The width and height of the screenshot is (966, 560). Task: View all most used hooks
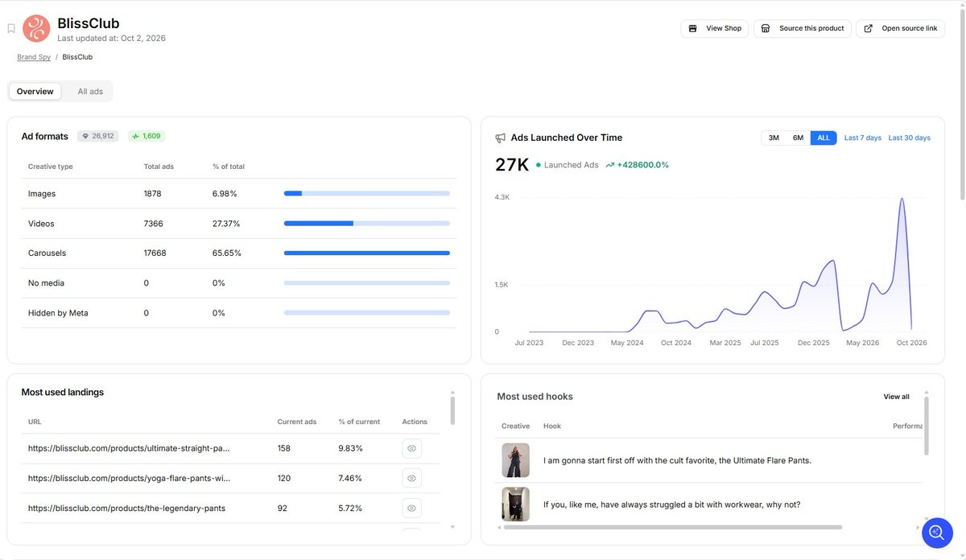[x=897, y=397]
